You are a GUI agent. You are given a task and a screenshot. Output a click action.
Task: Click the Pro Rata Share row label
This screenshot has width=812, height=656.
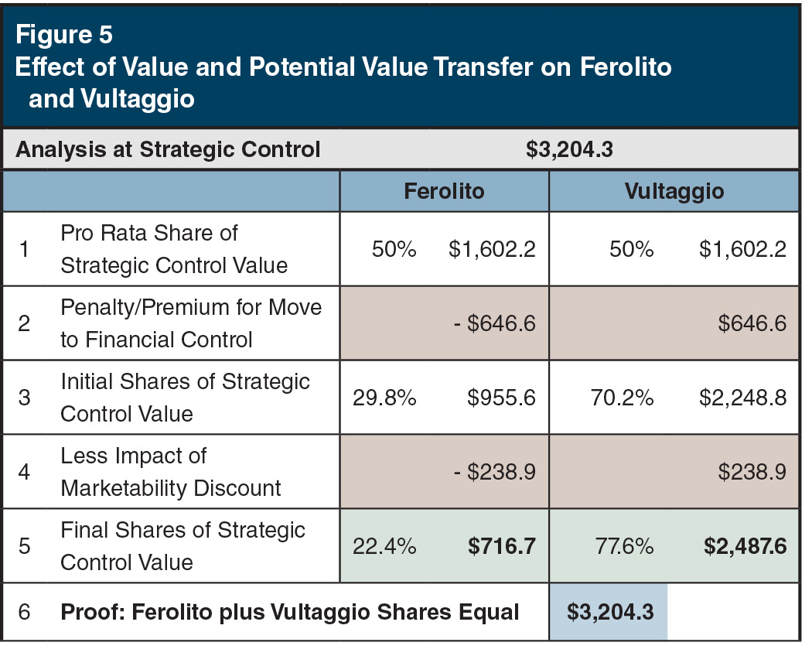tap(174, 249)
